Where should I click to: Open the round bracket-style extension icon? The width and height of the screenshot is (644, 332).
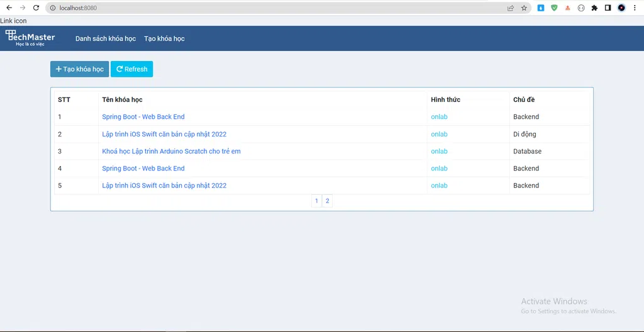(x=580, y=8)
